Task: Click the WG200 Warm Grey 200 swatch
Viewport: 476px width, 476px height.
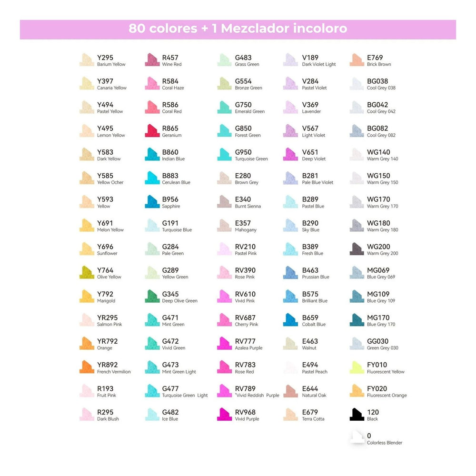Action: pyautogui.click(x=357, y=249)
